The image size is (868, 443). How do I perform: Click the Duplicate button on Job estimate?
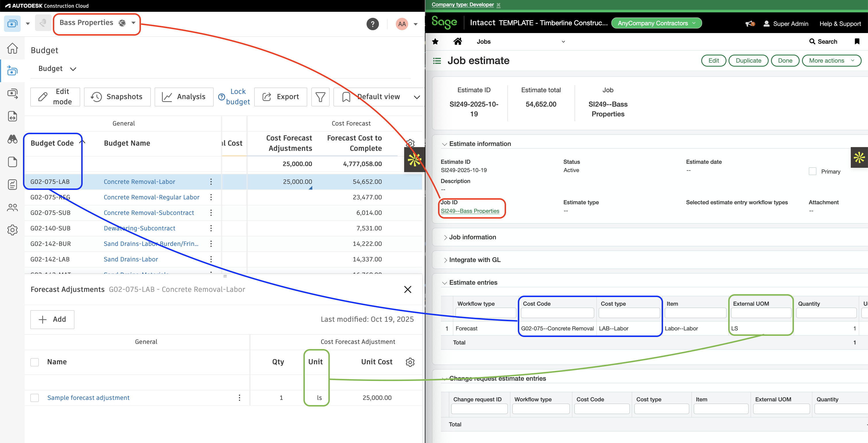click(x=748, y=60)
